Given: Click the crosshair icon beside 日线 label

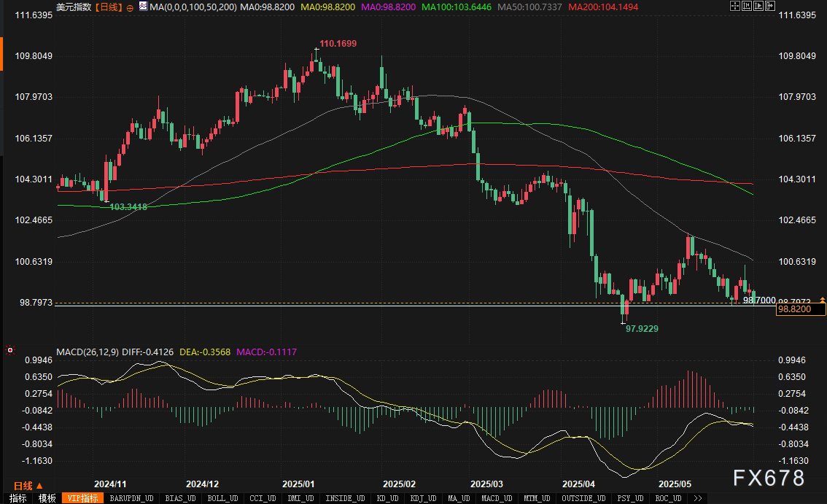Looking at the screenshot, I should click(130, 7).
